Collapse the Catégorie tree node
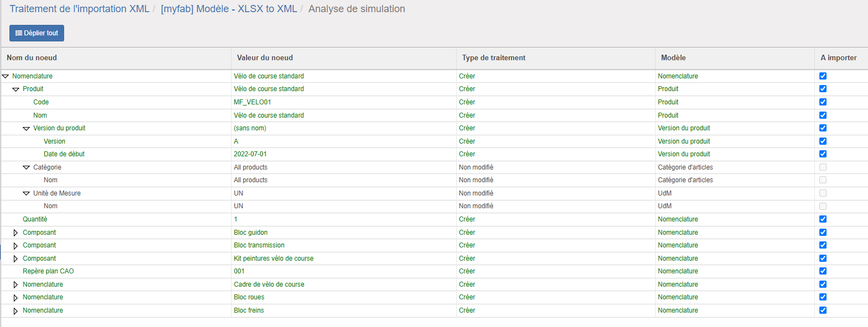 pyautogui.click(x=26, y=167)
